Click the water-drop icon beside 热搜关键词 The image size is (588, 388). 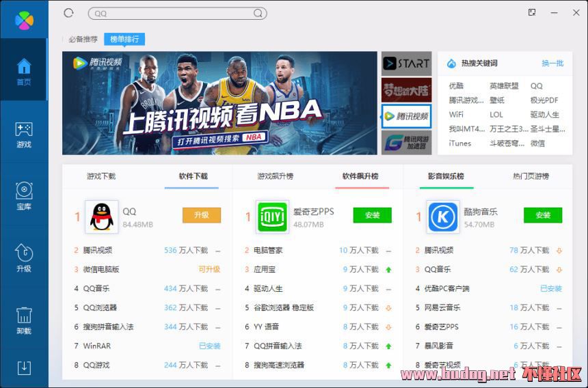(451, 64)
